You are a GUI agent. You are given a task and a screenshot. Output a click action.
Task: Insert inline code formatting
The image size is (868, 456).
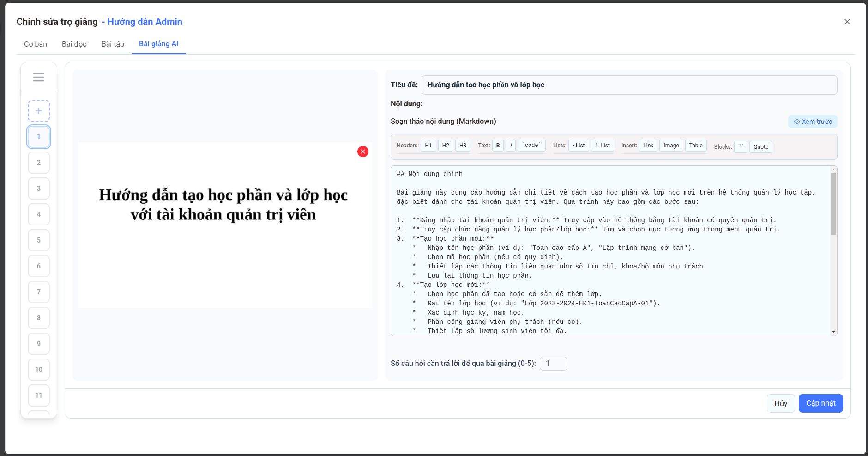[531, 145]
